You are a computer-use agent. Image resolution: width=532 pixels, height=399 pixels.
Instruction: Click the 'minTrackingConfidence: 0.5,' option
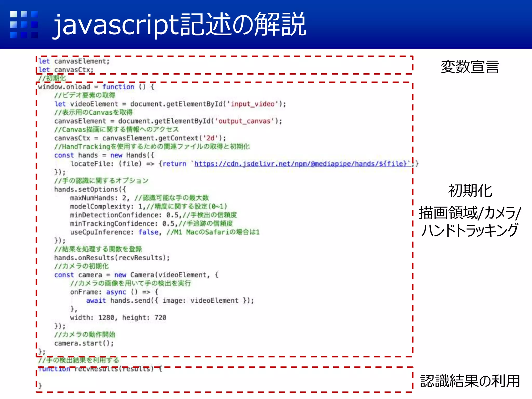(x=124, y=224)
